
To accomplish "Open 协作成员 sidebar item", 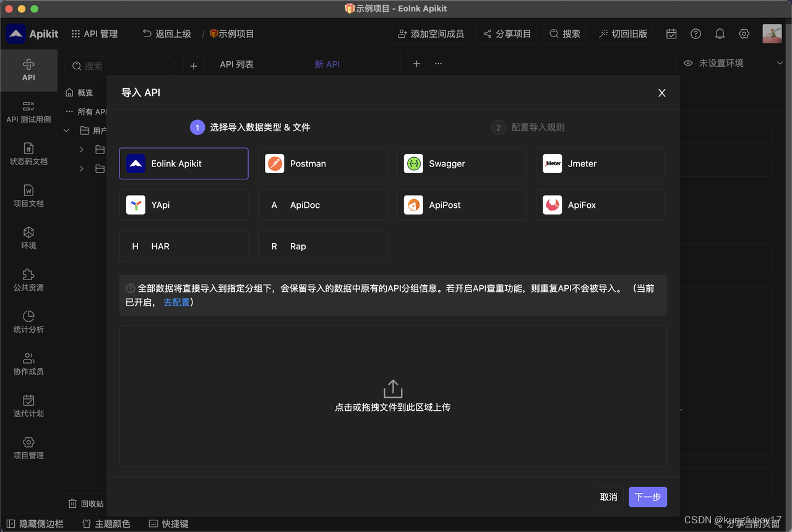I will point(28,364).
